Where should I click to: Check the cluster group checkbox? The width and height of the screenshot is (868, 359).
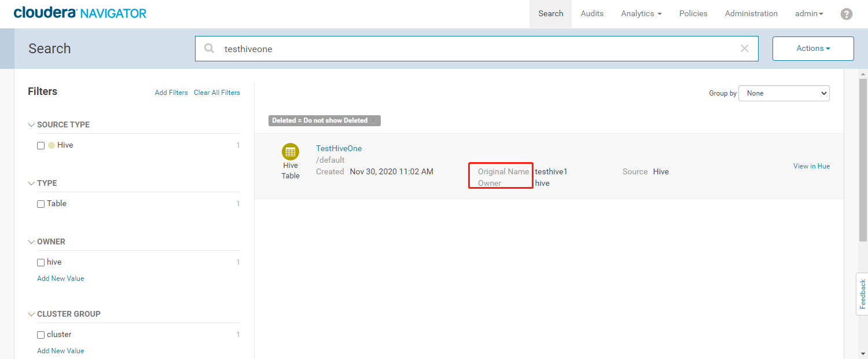point(41,335)
